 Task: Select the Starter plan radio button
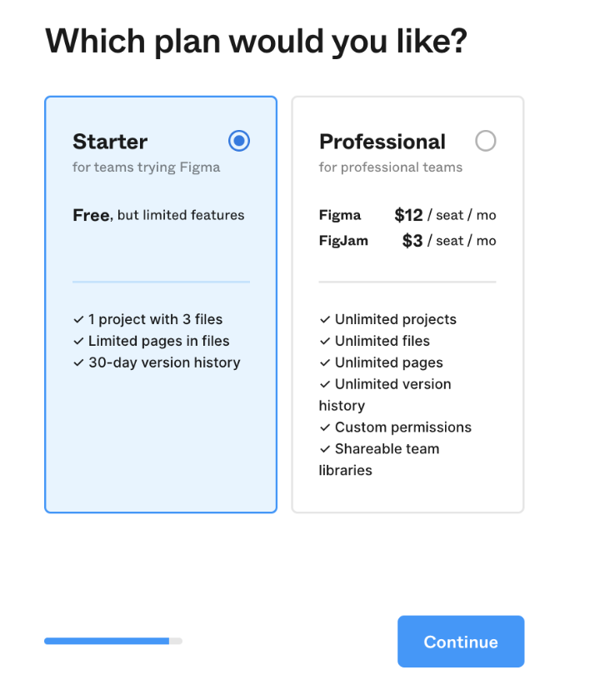point(239,141)
